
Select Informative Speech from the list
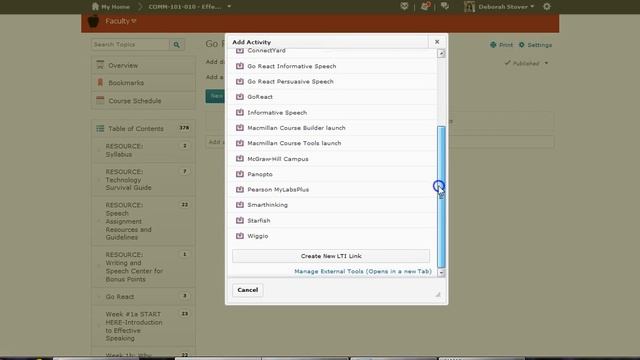(277, 113)
